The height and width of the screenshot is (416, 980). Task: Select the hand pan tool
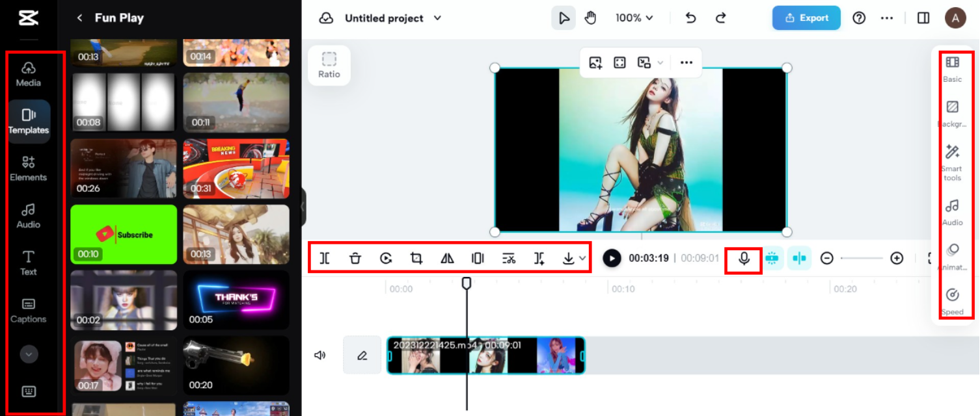(x=591, y=18)
